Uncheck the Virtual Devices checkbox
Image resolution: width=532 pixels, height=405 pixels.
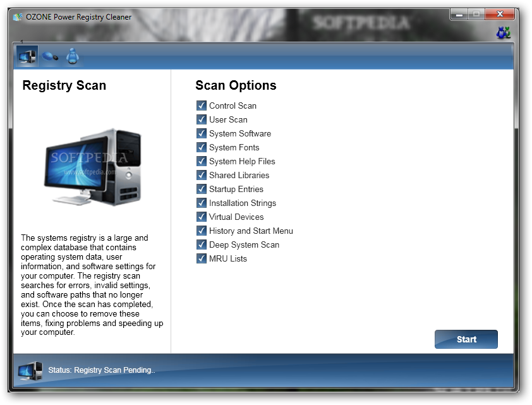pos(202,217)
